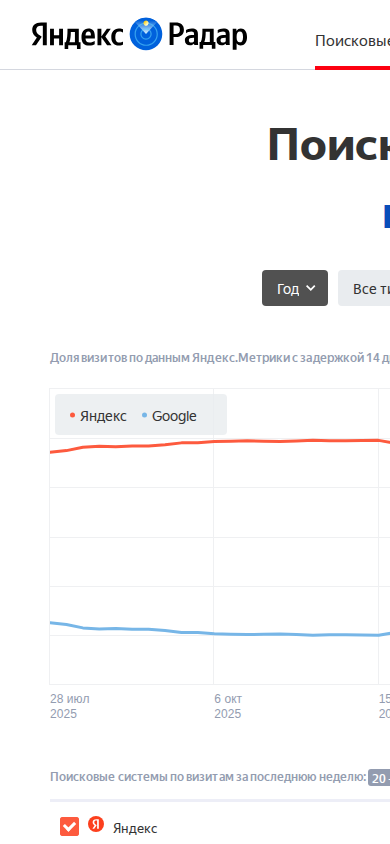Open the date range badge starting with 20

[379, 778]
